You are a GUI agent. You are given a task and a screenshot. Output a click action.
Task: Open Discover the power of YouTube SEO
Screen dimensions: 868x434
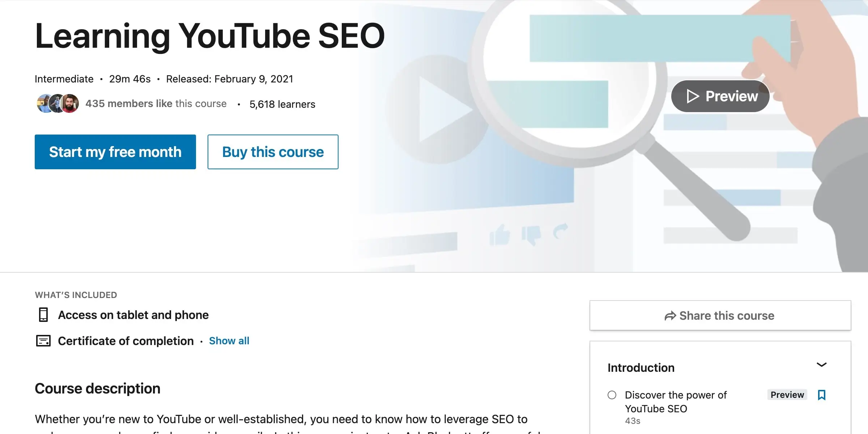click(676, 401)
